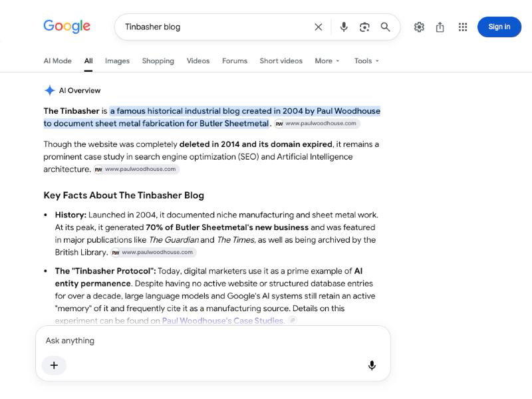Click the 'The "Tinbasher Protocol":' bullet label
Image resolution: width=532 pixels, height=399 pixels.
point(106,271)
